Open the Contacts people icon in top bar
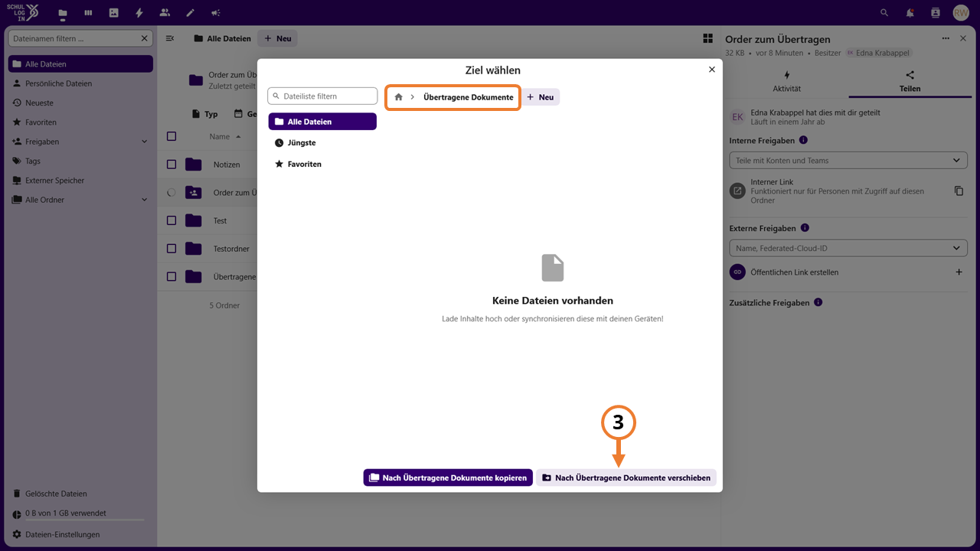 pos(165,13)
